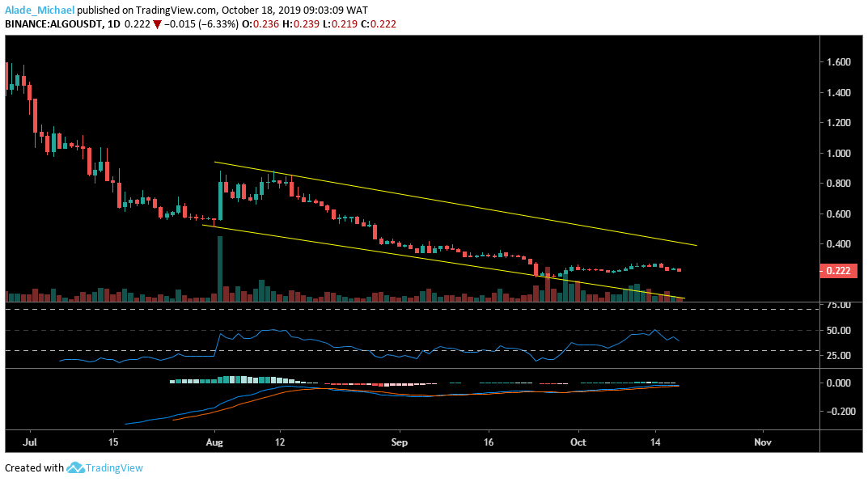Open the time axis settings via Nov label
The width and height of the screenshot is (868, 482).
coord(760,442)
